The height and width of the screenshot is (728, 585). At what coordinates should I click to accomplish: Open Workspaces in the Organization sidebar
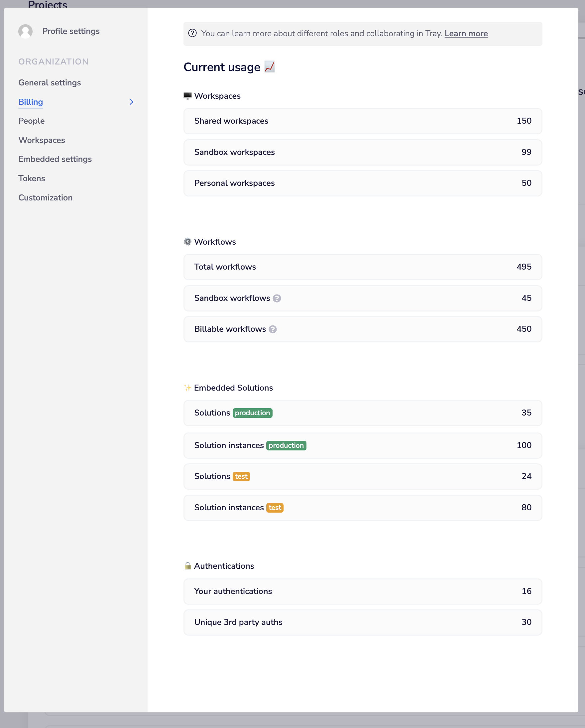42,140
